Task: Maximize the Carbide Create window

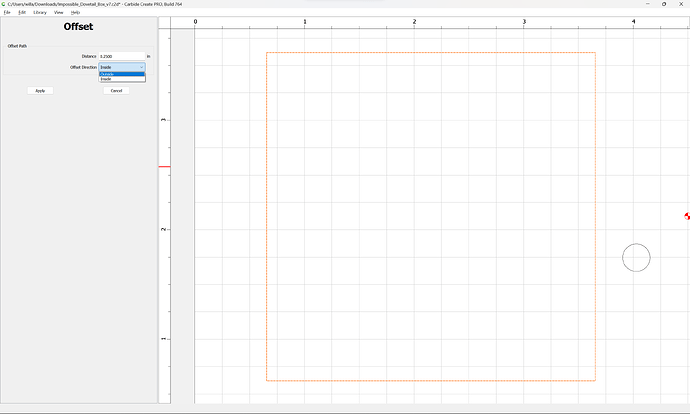Action: [x=664, y=4]
